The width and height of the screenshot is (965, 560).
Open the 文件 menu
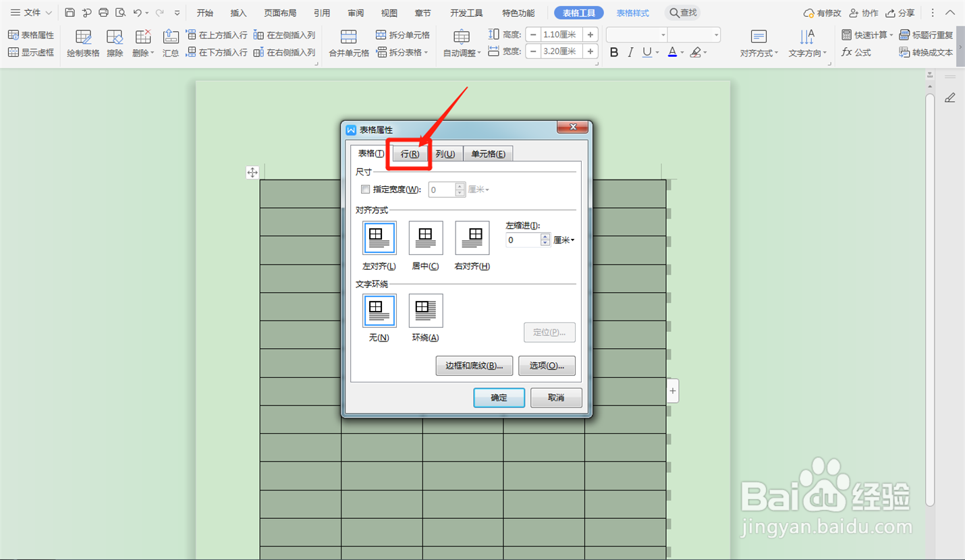pyautogui.click(x=31, y=13)
